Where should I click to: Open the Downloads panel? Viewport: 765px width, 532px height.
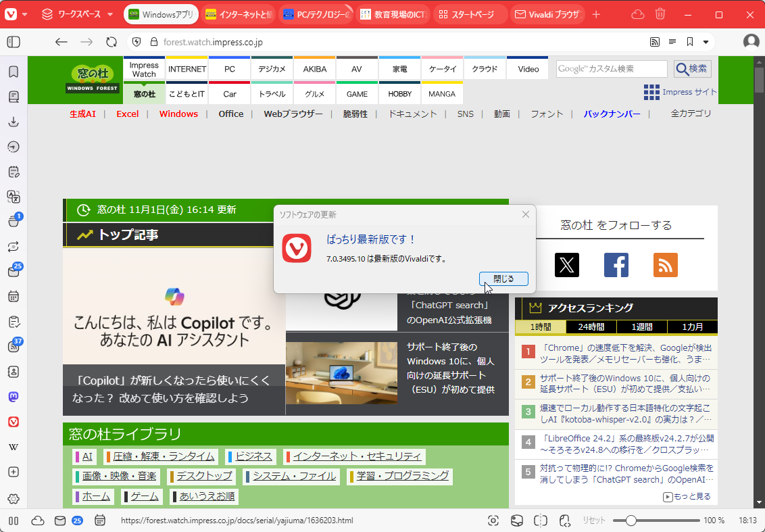click(13, 122)
